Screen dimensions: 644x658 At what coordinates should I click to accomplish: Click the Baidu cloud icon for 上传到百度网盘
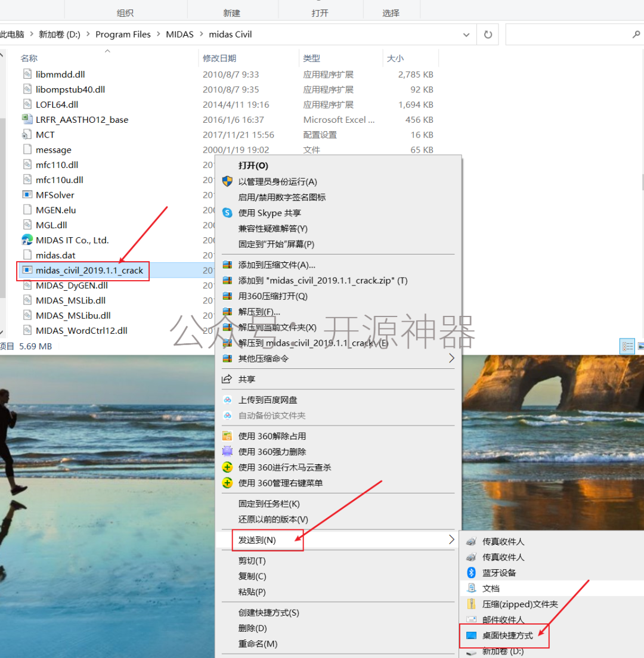click(x=227, y=400)
